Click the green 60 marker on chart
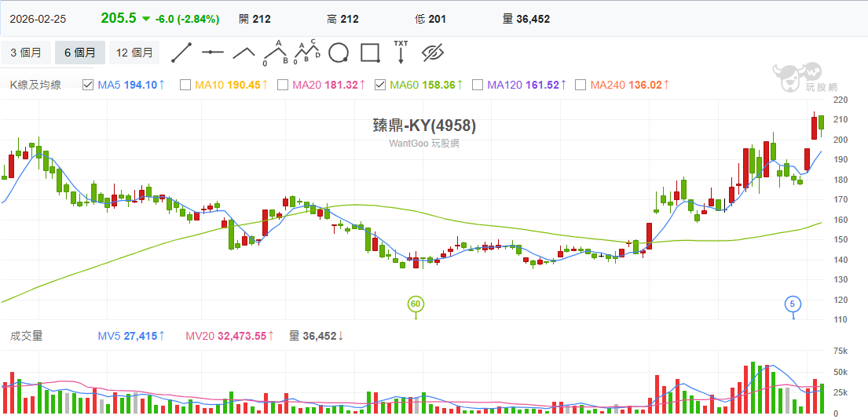The image size is (868, 419). (x=416, y=304)
